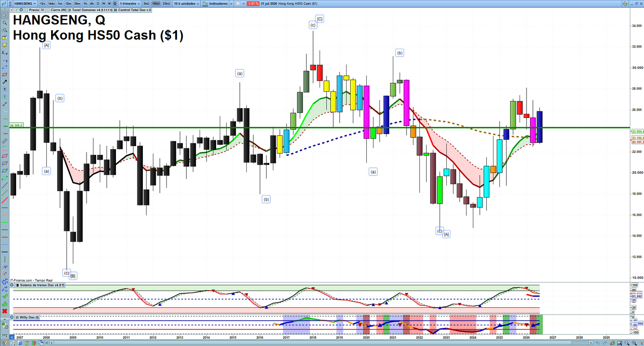Click the 24.300,0 horizontal line price label

pyautogui.click(x=17, y=126)
